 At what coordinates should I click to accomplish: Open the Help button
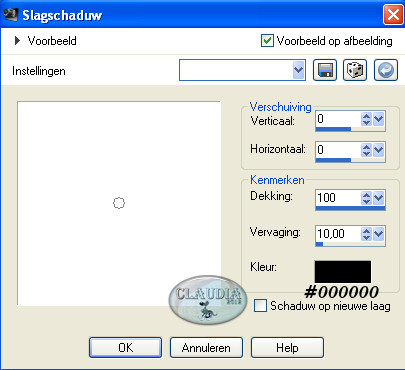point(287,348)
